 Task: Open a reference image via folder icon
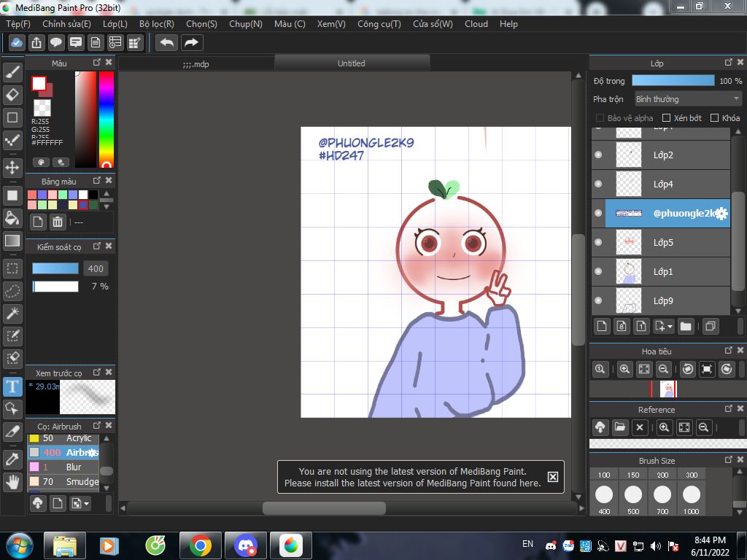620,427
